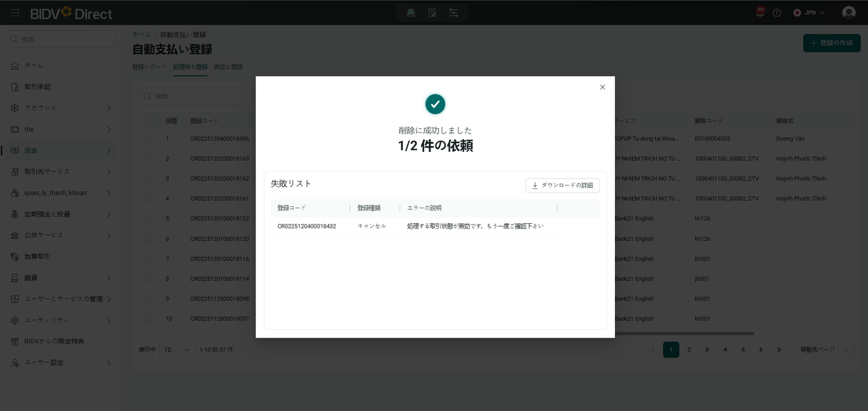Check the row 5 checkbox (CR0225120100018122)

point(149,218)
